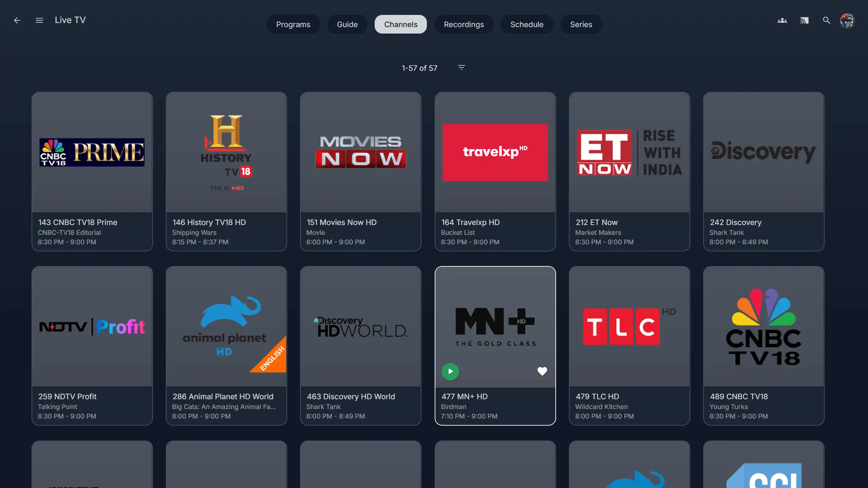Click the cast to device icon
This screenshot has height=488, width=868.
pyautogui.click(x=804, y=20)
